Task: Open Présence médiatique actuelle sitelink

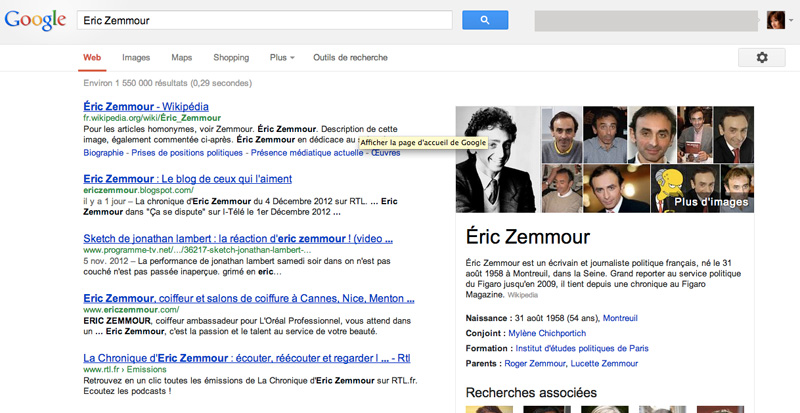Action: [x=307, y=153]
